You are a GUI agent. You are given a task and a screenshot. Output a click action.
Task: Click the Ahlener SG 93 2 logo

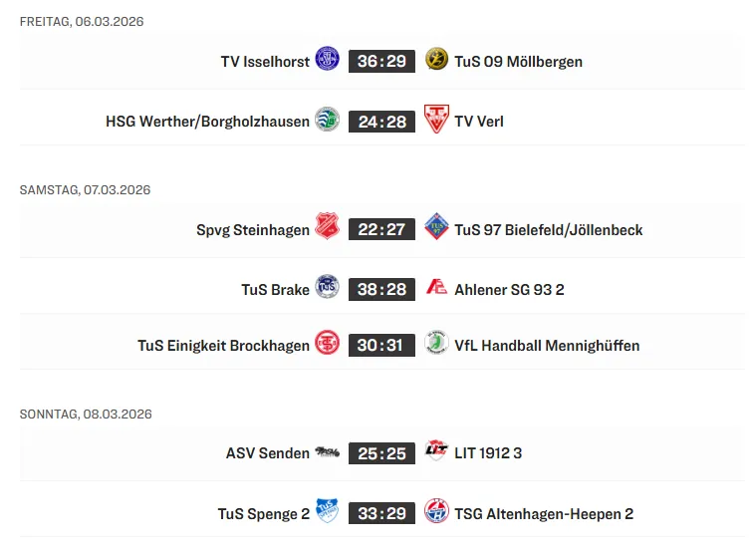[x=436, y=288]
